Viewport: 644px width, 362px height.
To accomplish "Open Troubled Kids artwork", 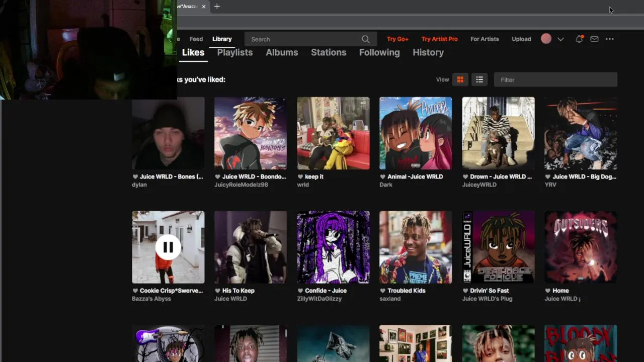I will 416,247.
